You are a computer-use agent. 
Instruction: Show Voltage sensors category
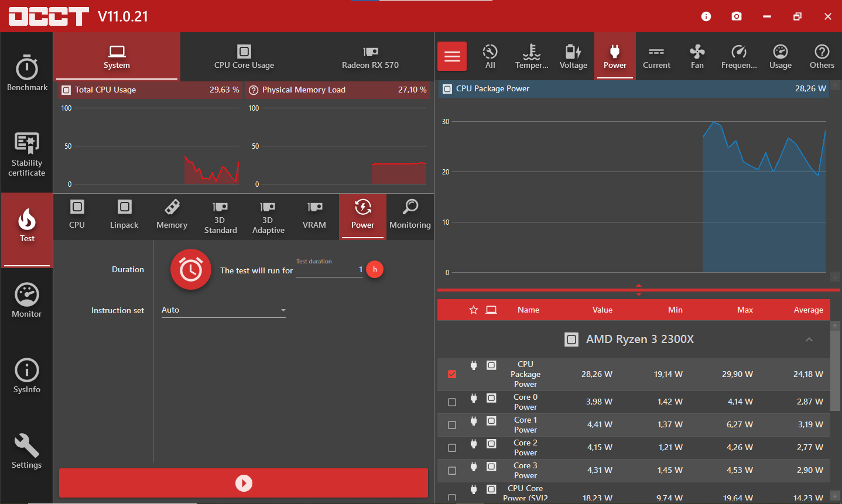click(573, 56)
